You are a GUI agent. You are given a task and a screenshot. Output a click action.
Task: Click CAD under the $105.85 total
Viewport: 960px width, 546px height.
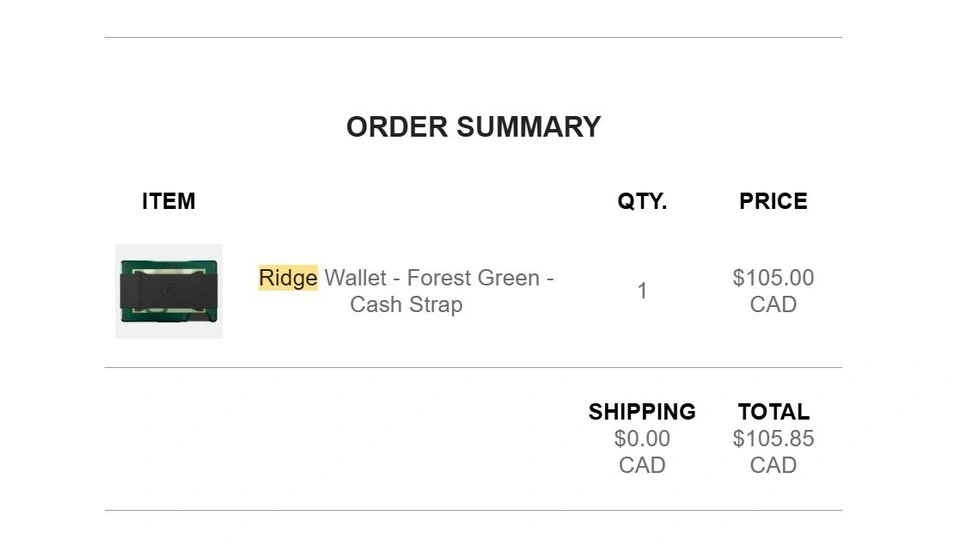(x=773, y=465)
